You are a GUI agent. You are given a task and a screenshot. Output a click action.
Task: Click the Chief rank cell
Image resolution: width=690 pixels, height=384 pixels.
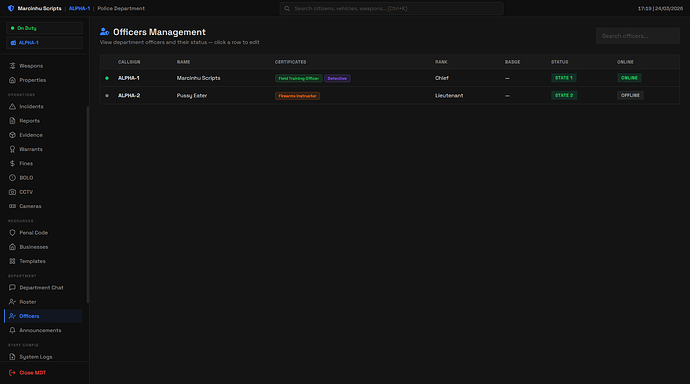pos(442,78)
